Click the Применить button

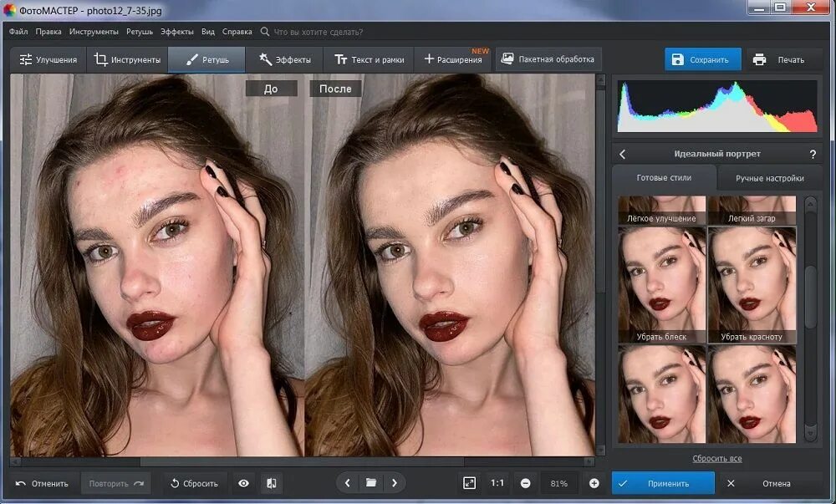coord(663,483)
